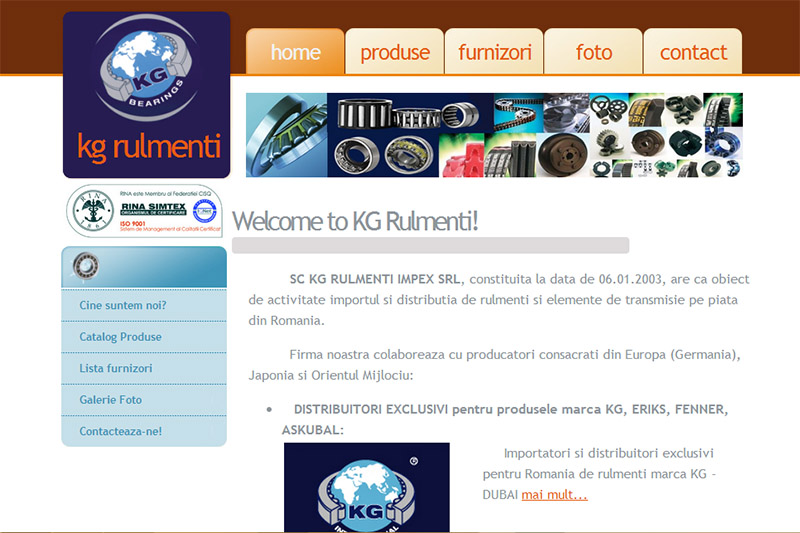The height and width of the screenshot is (533, 800).
Task: Click the KG globe image beside DUBAI text
Action: pos(367,488)
